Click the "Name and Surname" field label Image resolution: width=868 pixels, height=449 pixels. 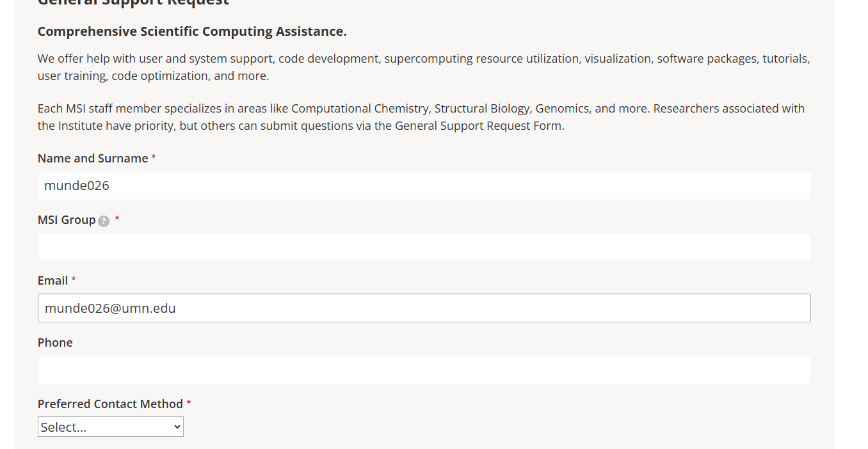(x=93, y=159)
